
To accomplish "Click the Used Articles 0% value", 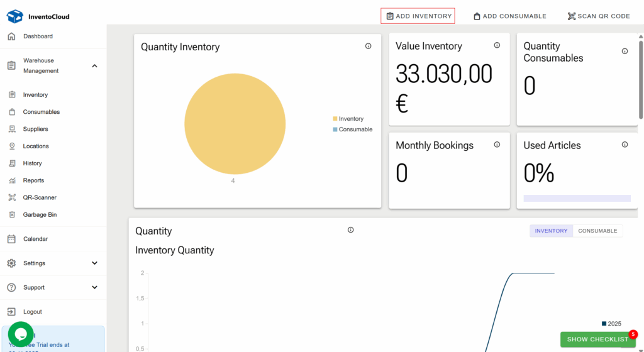I will [x=539, y=173].
